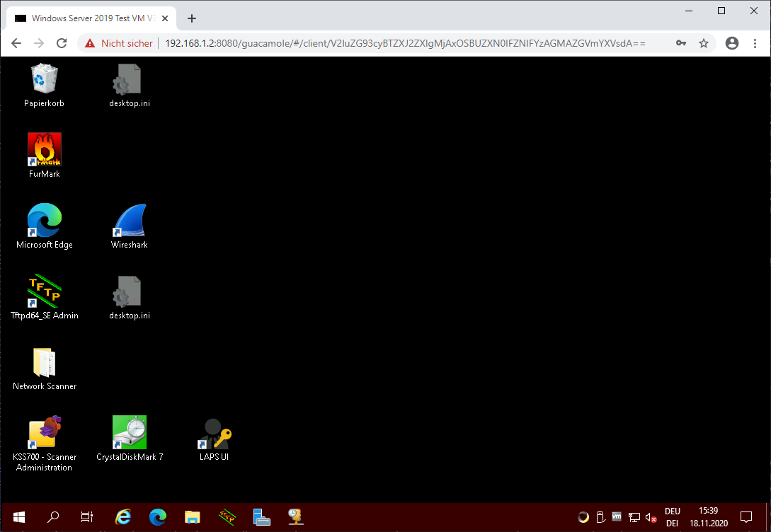This screenshot has height=532, width=771.
Task: Open taskbar search magnifier
Action: point(53,517)
